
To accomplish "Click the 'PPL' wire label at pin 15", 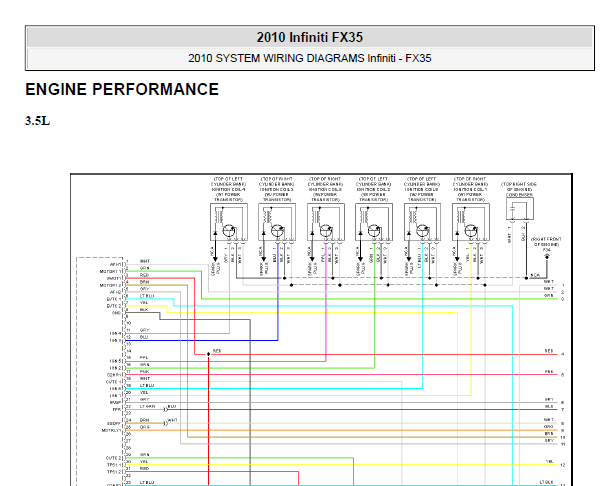I will pyautogui.click(x=144, y=357).
